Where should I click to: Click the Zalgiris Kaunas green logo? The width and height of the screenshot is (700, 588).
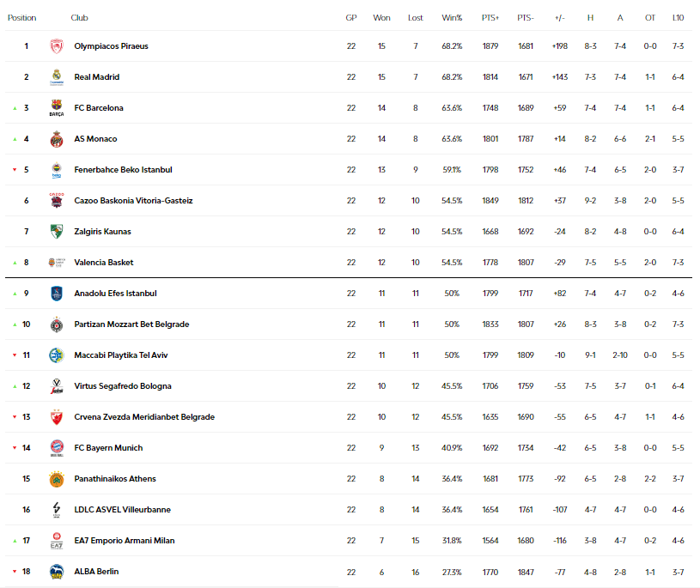point(57,232)
